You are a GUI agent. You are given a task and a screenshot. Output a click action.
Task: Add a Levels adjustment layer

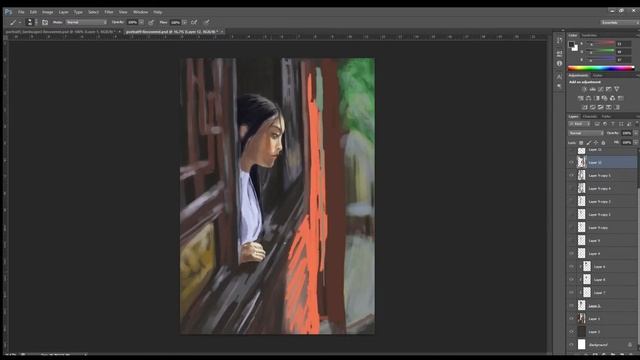(x=593, y=89)
